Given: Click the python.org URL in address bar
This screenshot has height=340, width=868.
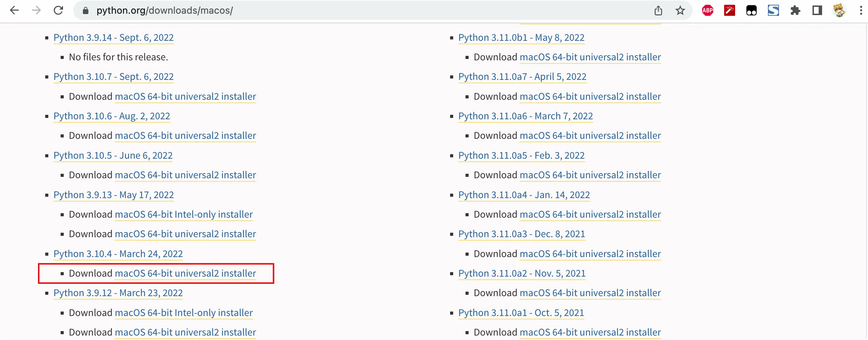Looking at the screenshot, I should pos(164,11).
